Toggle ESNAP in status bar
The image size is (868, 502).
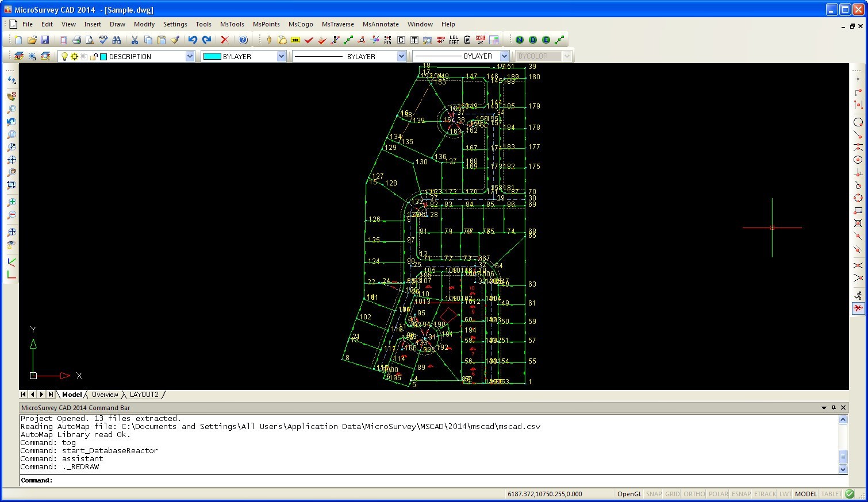pos(742,494)
